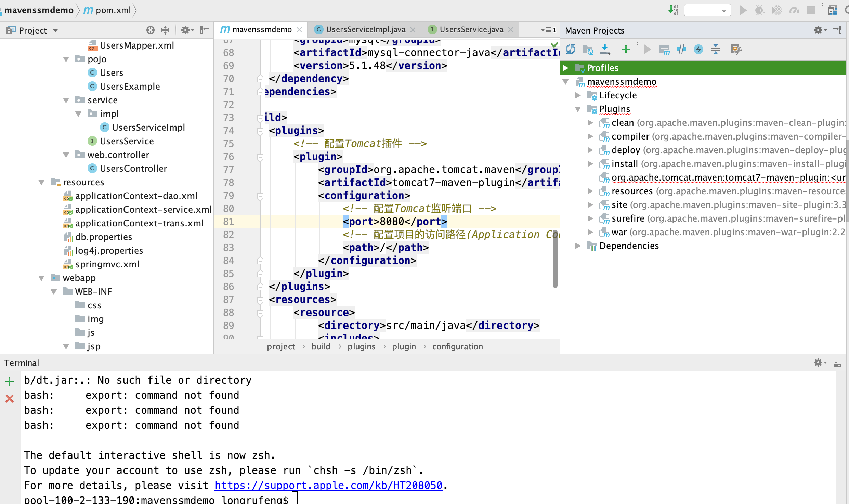Screen dimensions: 849x504
Task: Open the run configuration combo box
Action: click(x=707, y=10)
